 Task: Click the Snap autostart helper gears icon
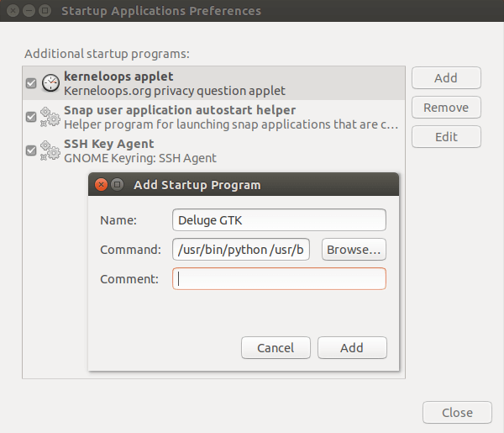click(x=50, y=117)
